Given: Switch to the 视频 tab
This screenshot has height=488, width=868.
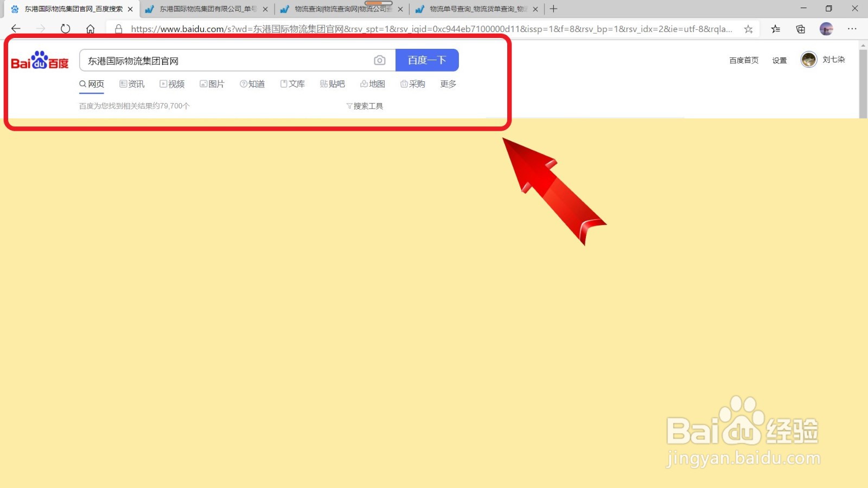Looking at the screenshot, I should coord(172,84).
